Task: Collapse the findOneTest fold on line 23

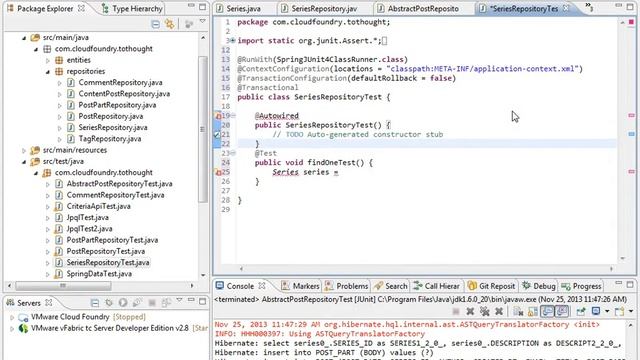Action: click(233, 153)
